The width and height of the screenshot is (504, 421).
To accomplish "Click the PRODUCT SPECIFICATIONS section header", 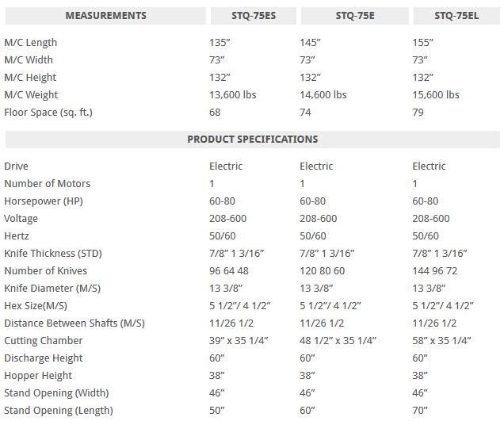I will tap(252, 139).
